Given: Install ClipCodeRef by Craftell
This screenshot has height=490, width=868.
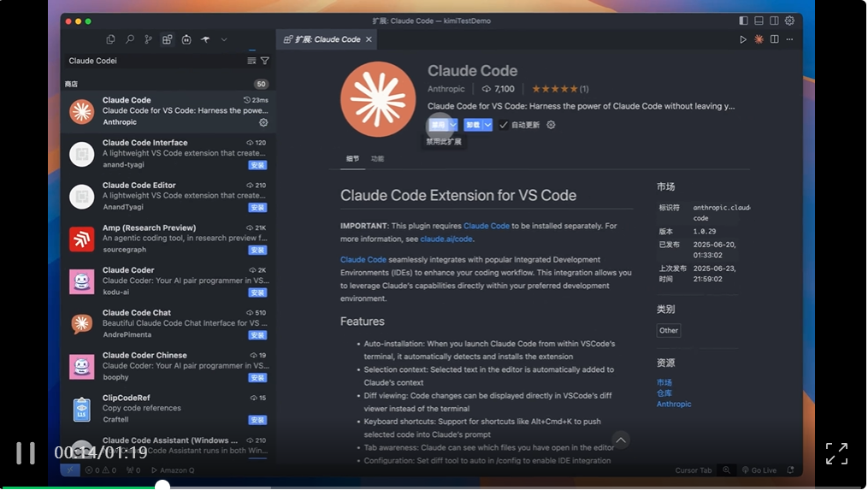Looking at the screenshot, I should [258, 420].
